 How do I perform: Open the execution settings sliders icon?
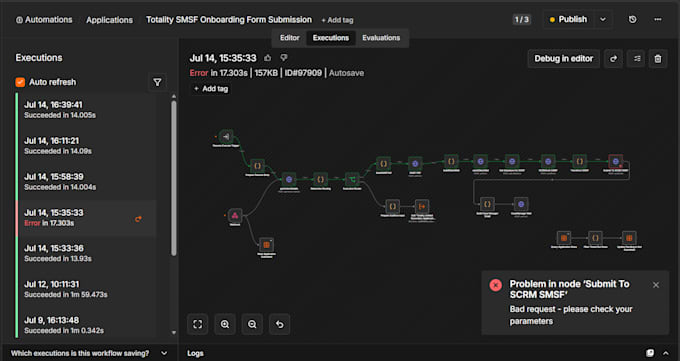click(x=637, y=59)
